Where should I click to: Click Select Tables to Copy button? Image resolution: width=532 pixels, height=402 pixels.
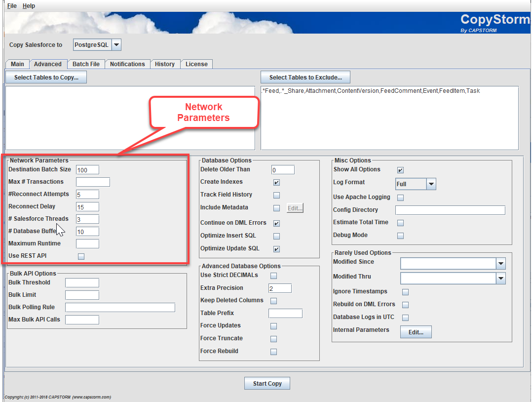click(46, 78)
